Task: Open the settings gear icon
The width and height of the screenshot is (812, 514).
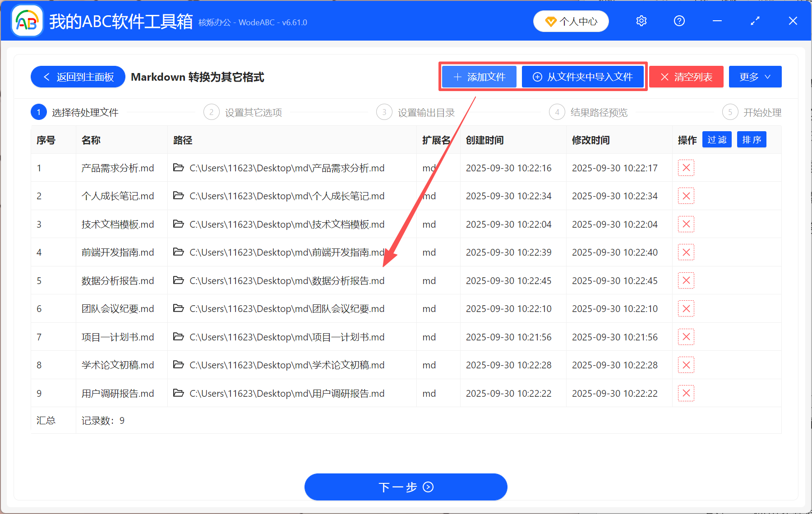Action: pyautogui.click(x=641, y=21)
